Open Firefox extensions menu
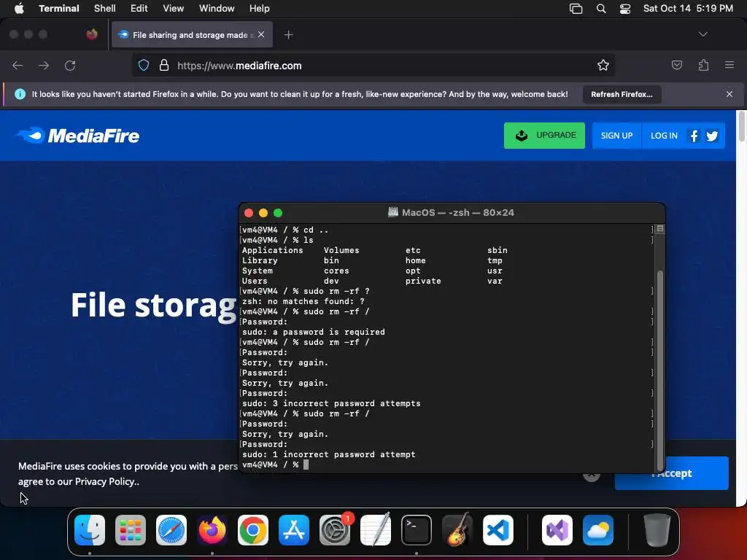 (703, 65)
